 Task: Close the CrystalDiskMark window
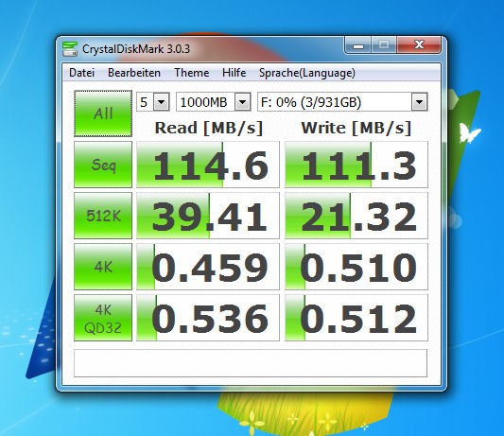[x=419, y=44]
